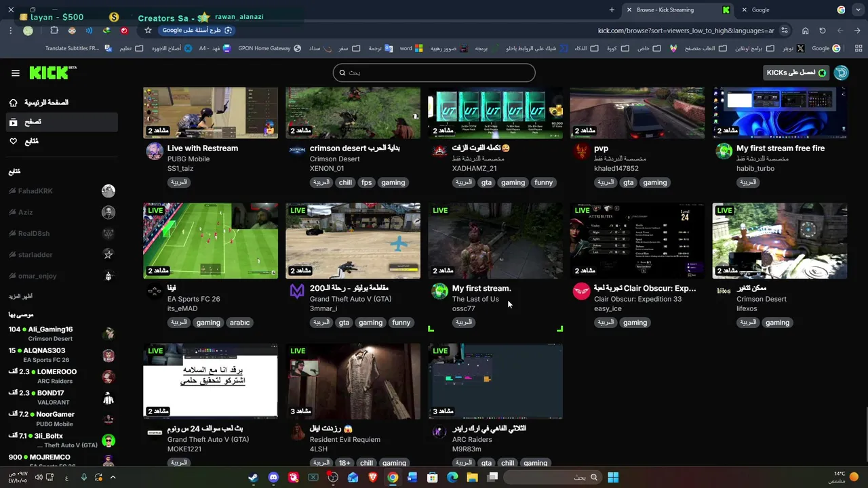The width and height of the screenshot is (868, 488).
Task: Click arabic tag under its_eMAD stream
Action: click(x=239, y=323)
